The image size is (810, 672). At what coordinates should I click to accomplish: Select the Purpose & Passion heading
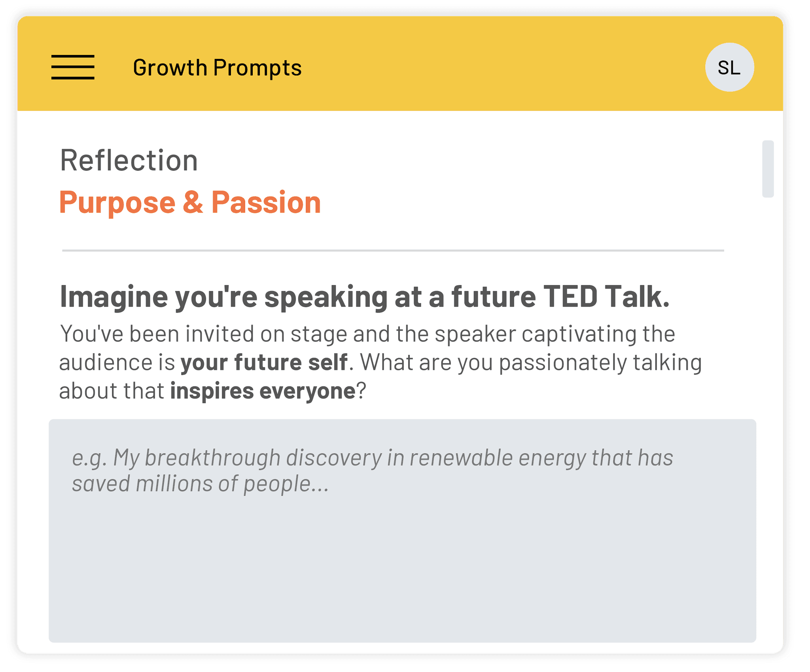pos(190,202)
